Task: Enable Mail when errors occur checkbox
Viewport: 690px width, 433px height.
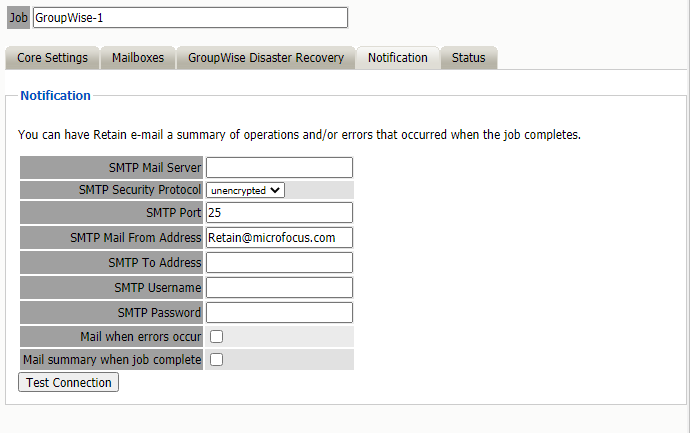Action: [x=216, y=337]
